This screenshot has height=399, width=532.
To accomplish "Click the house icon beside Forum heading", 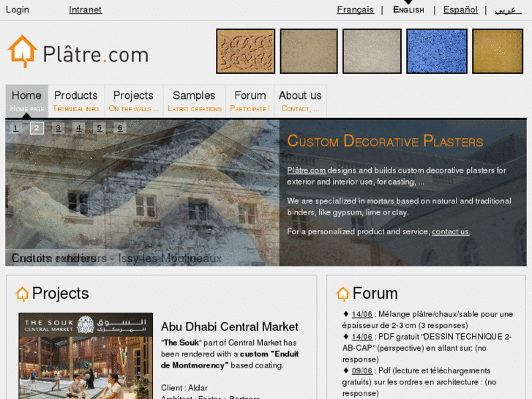I will [x=342, y=294].
